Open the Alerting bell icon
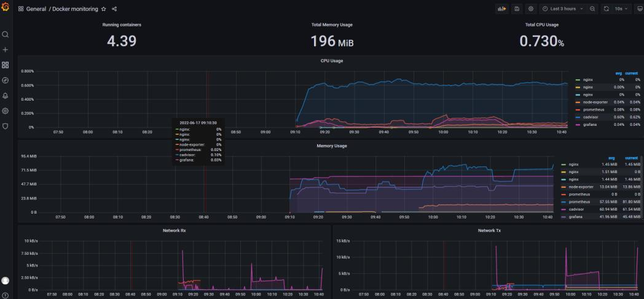This screenshot has height=299, width=644. point(6,96)
